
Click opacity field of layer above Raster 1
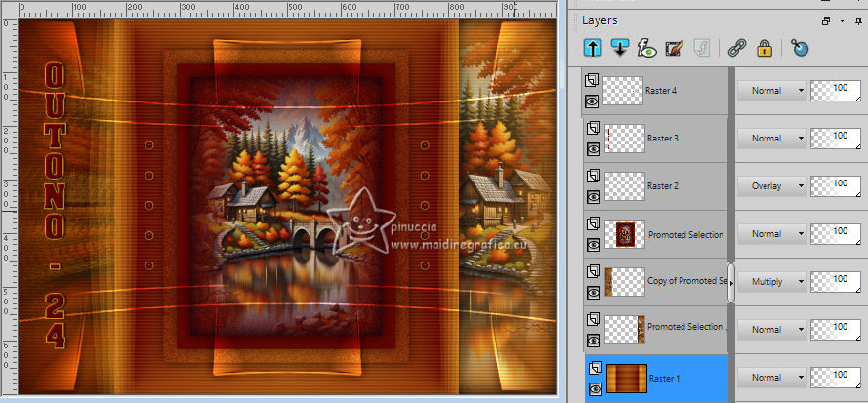(836, 330)
